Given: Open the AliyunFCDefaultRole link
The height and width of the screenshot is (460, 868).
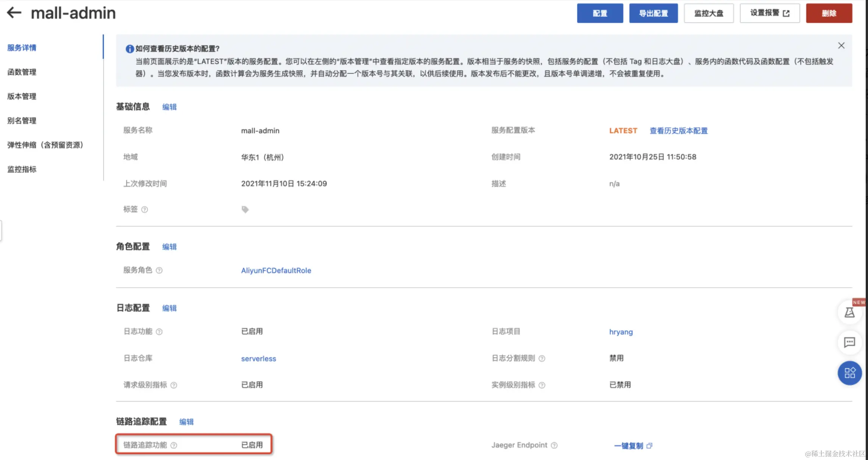Looking at the screenshot, I should [276, 271].
